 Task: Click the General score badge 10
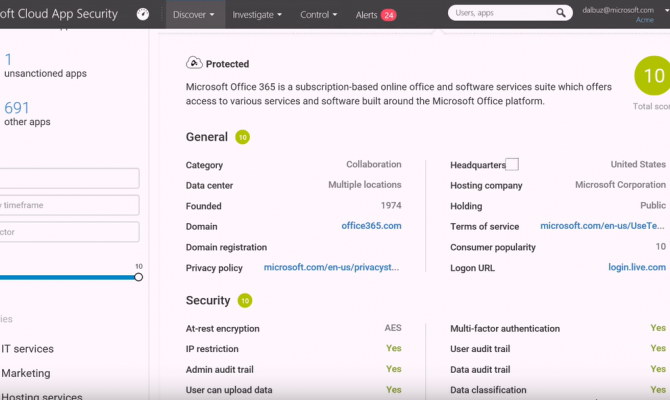243,137
